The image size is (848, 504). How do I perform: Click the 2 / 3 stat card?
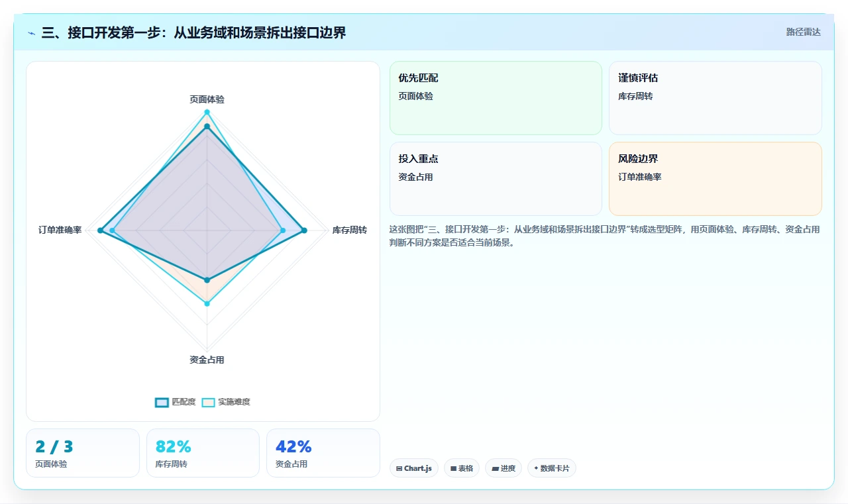click(x=83, y=453)
